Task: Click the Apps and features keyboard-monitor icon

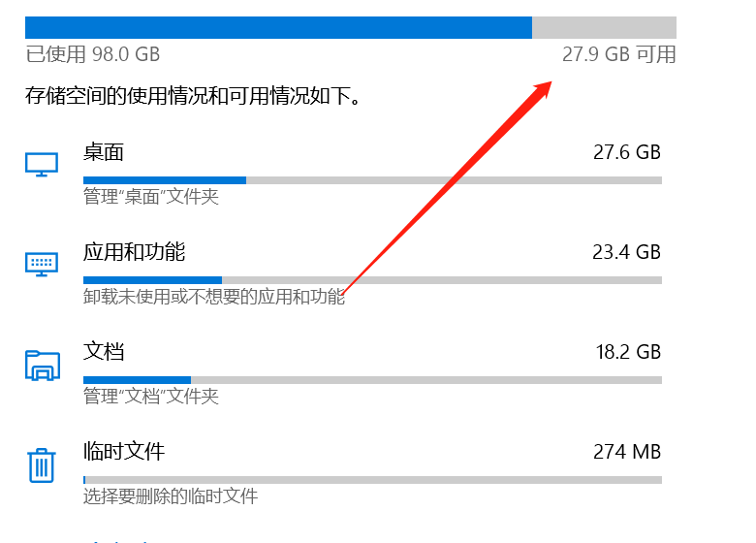Action: [x=42, y=265]
